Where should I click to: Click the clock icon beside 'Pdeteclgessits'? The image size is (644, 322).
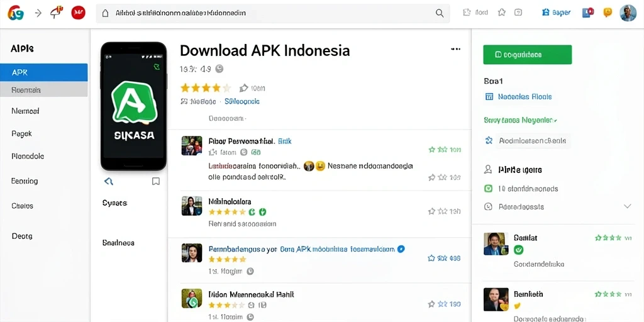coord(488,206)
